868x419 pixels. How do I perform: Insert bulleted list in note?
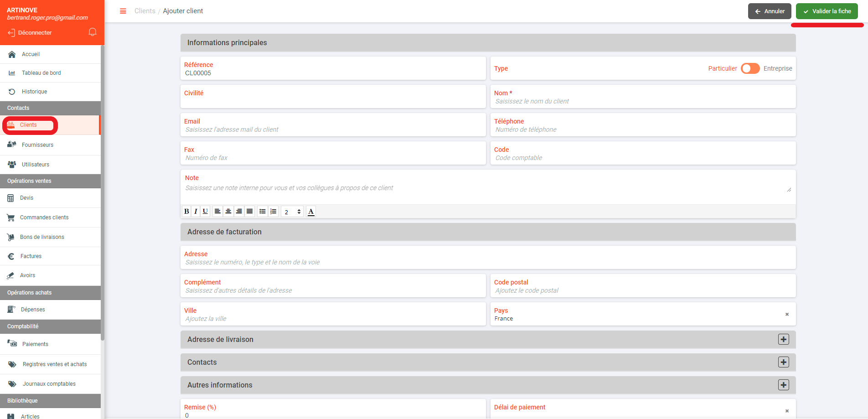click(x=262, y=211)
